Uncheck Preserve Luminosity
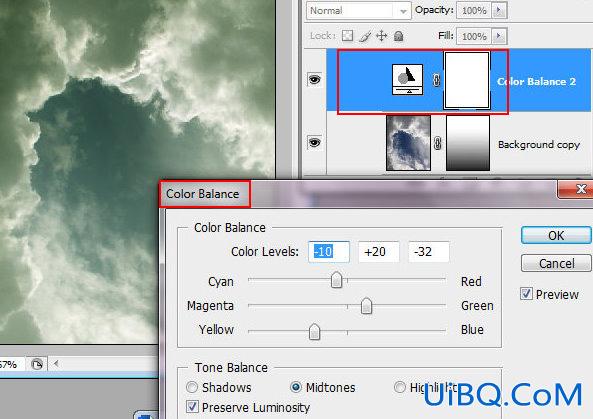Viewport: 593px width, 419px height. pos(192,407)
